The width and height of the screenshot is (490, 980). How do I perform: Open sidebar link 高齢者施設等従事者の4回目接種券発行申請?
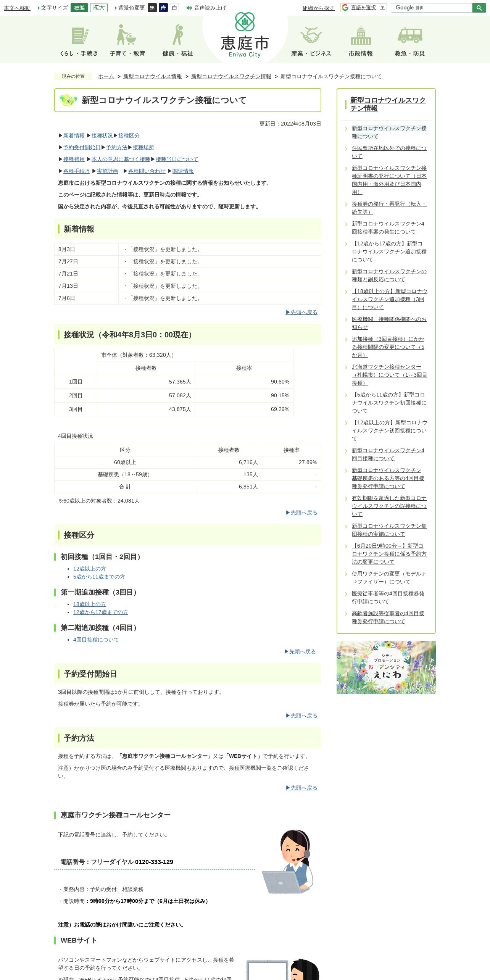pos(388,617)
